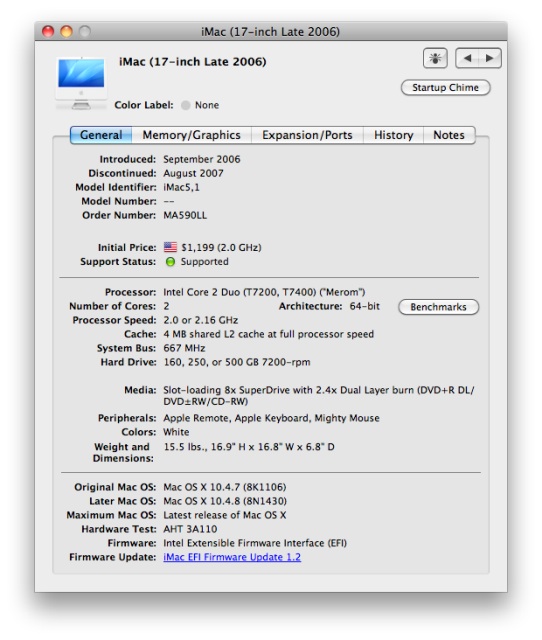The width and height of the screenshot is (542, 640).
Task: Click the iMac computer thumbnail image
Action: [81, 84]
